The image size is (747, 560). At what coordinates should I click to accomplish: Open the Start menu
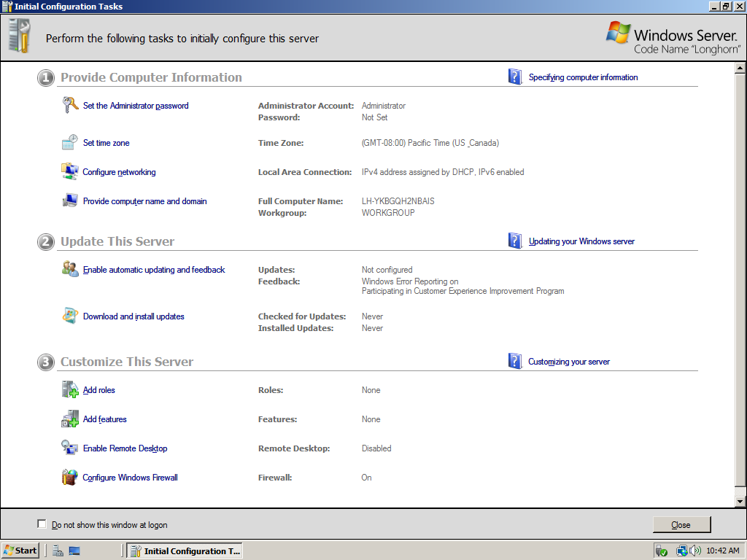(20, 551)
